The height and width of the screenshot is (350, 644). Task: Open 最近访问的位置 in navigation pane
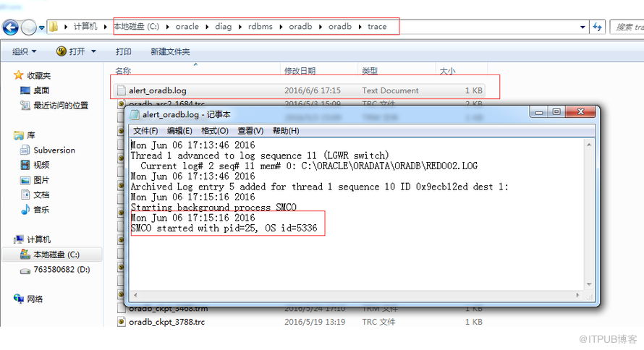[x=54, y=106]
